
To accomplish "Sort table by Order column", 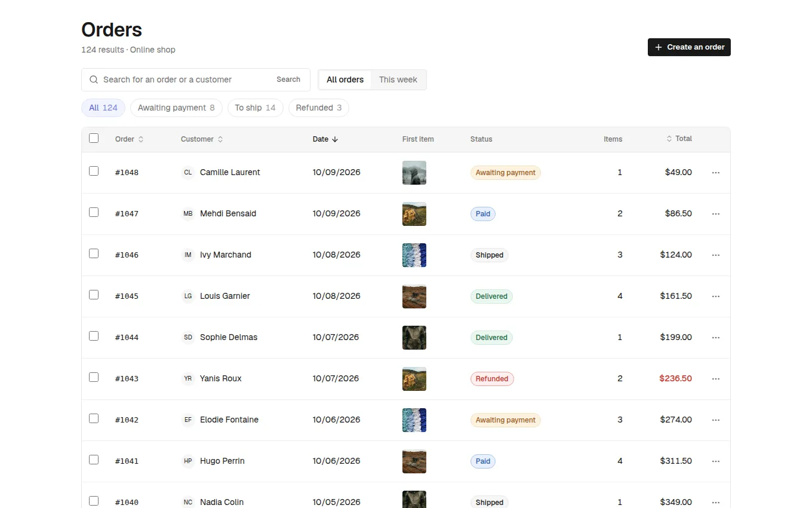I will point(130,139).
